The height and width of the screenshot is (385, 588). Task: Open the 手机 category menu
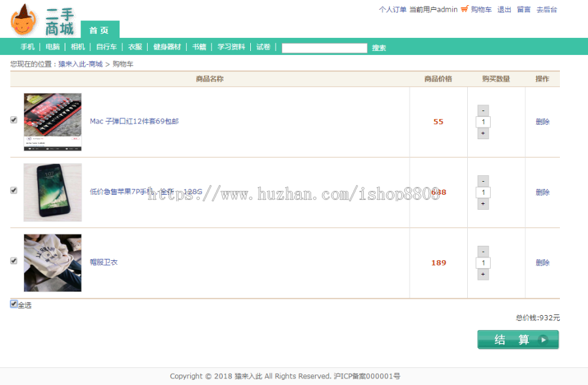click(27, 47)
